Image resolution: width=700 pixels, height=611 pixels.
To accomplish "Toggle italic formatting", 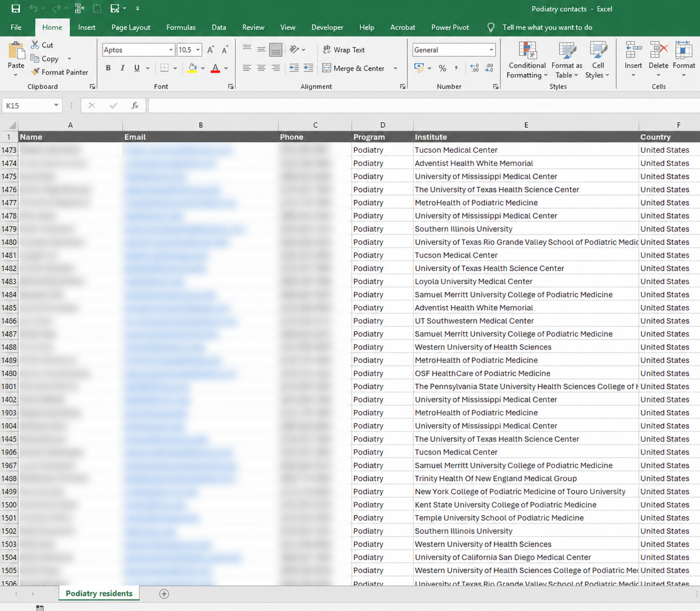I will [123, 68].
